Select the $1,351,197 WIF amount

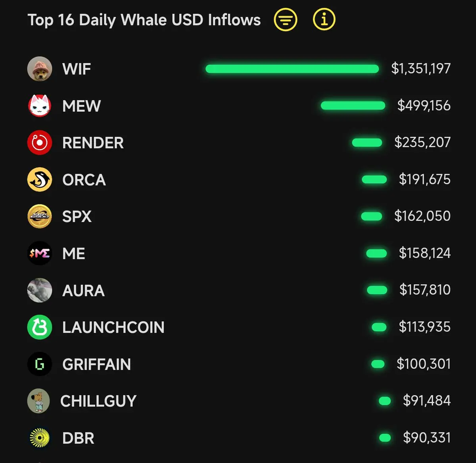coord(421,69)
